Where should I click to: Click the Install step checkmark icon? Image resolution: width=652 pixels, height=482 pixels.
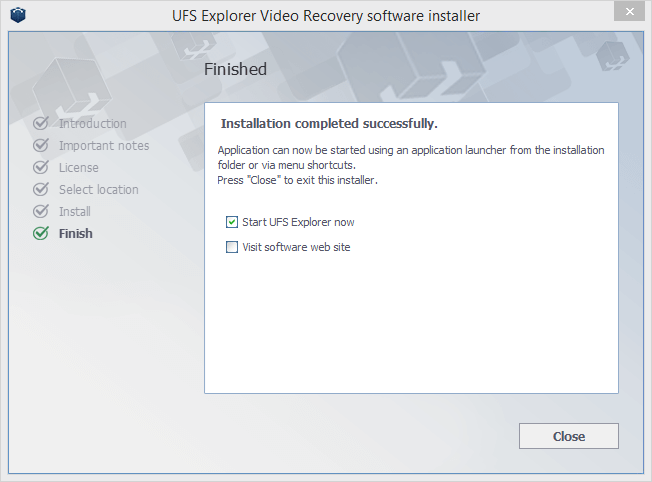point(41,211)
